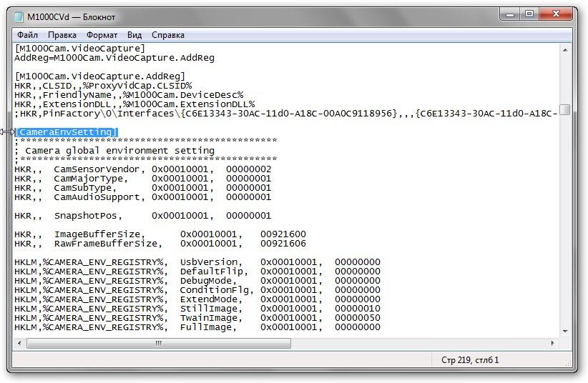Open the Вид menu

(x=134, y=34)
